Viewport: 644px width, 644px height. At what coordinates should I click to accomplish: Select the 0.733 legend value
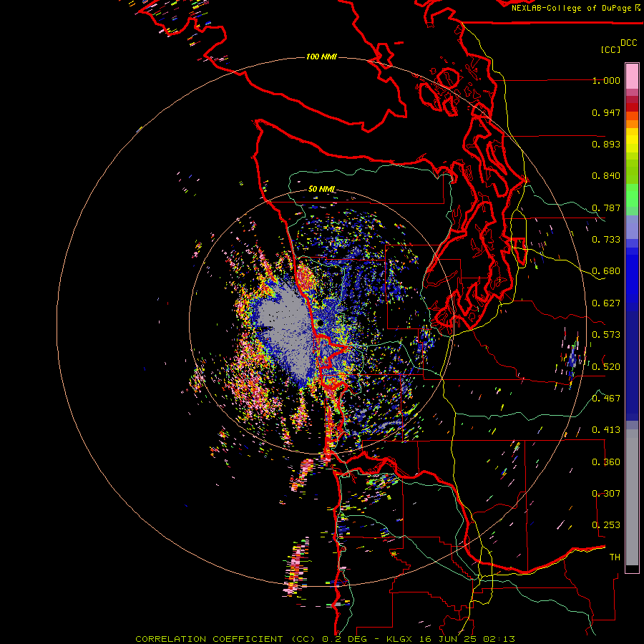(606, 240)
